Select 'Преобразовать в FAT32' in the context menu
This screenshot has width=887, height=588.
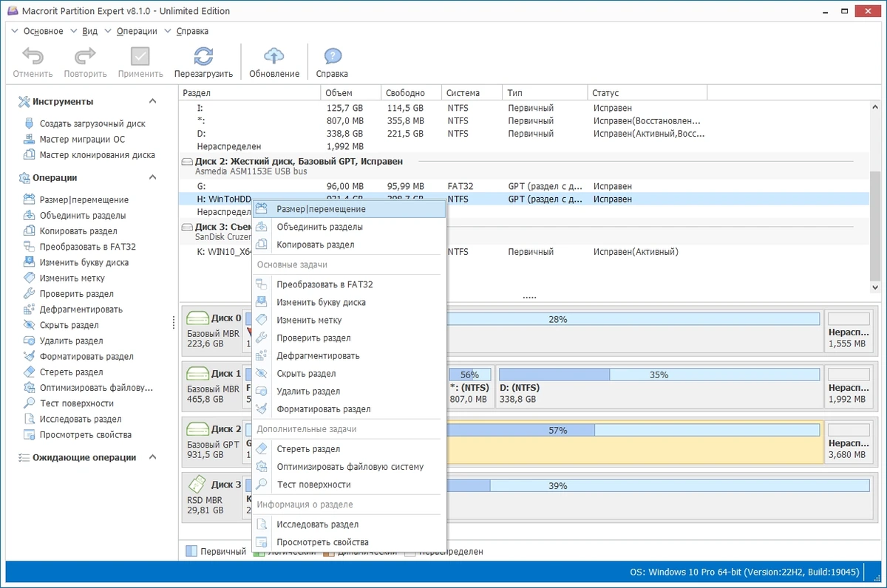pyautogui.click(x=349, y=284)
